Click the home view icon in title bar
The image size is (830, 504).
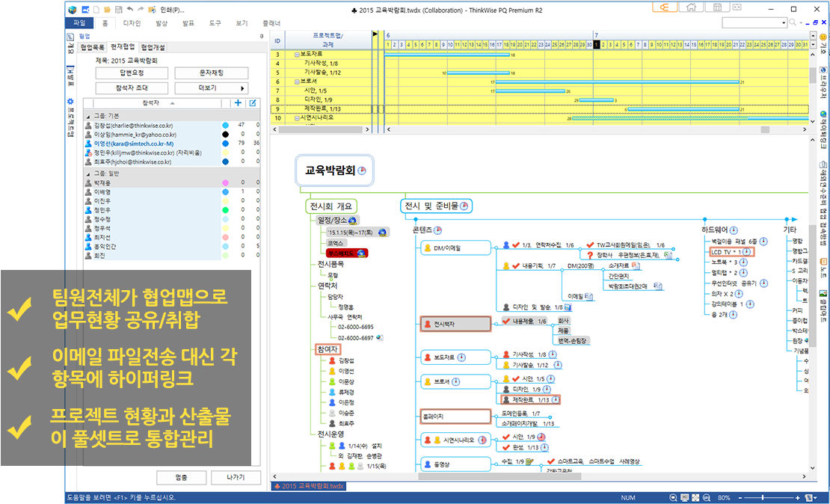[691, 8]
